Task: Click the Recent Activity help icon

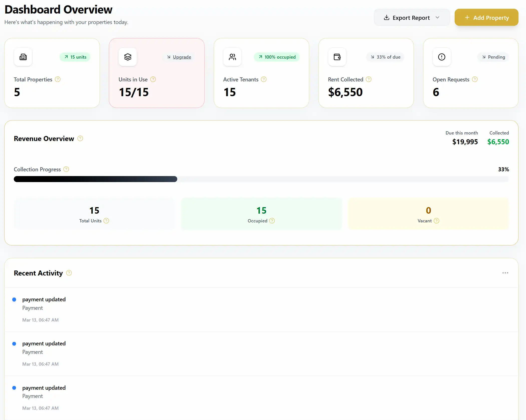Action: pyautogui.click(x=69, y=273)
